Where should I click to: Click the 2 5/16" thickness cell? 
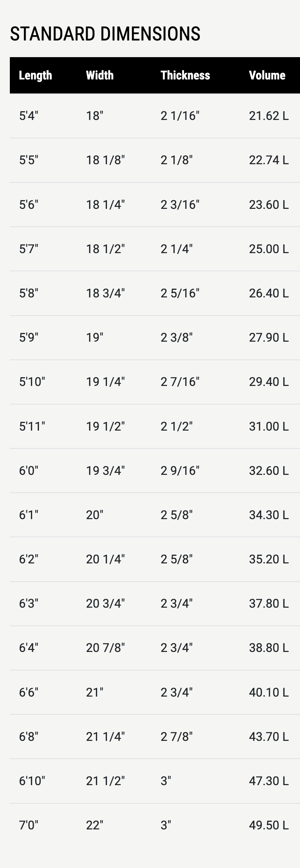tap(180, 293)
